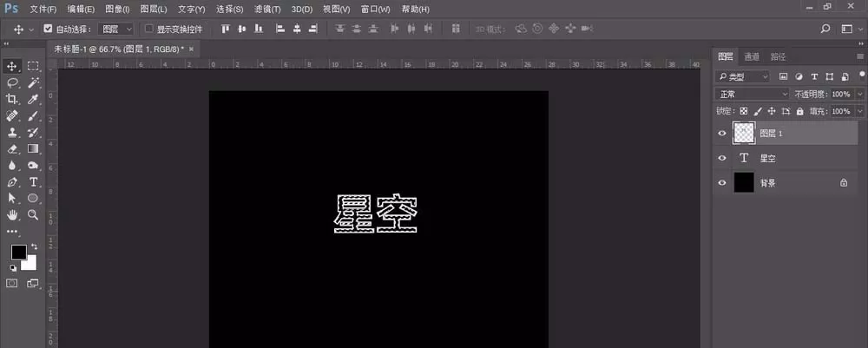Select the Magic Wand tool
868x348 pixels.
click(x=33, y=83)
